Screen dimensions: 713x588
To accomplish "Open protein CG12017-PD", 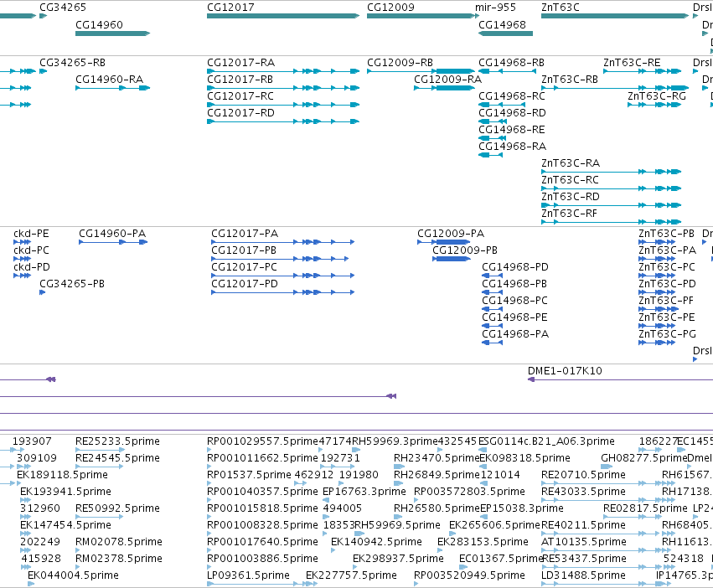I will (x=245, y=284).
